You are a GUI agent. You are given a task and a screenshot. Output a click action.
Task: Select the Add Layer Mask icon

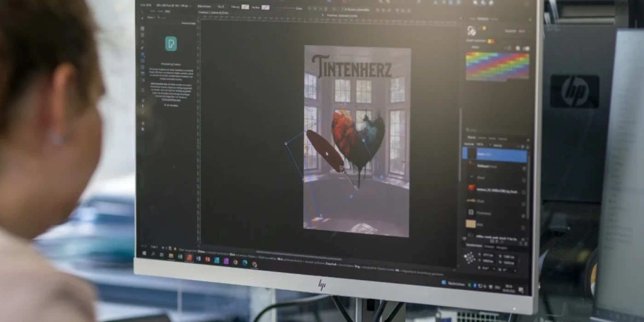click(496, 241)
